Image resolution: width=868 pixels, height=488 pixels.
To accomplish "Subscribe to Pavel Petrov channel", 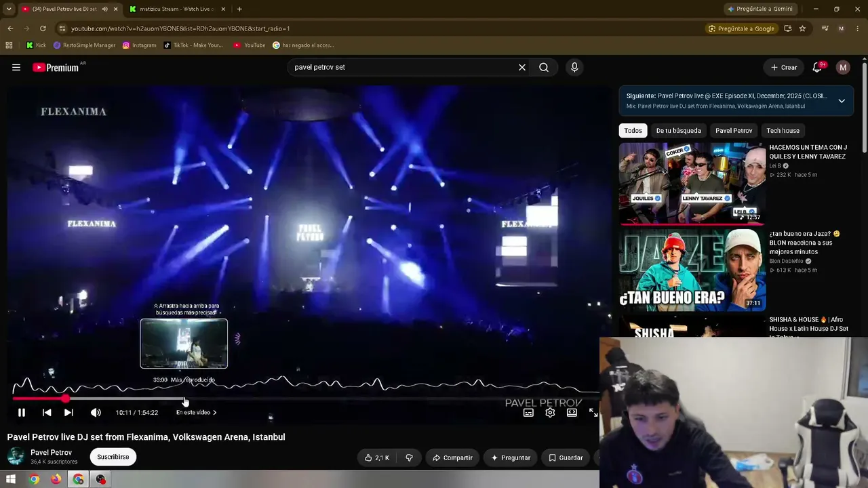I will point(113,457).
